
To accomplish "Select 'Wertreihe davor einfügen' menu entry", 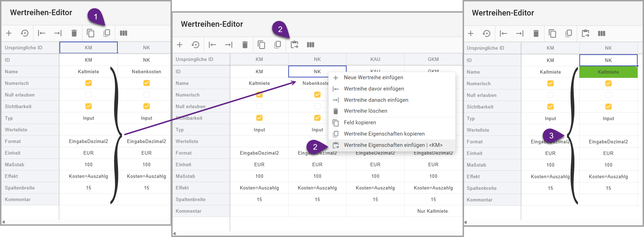I will click(x=392, y=89).
